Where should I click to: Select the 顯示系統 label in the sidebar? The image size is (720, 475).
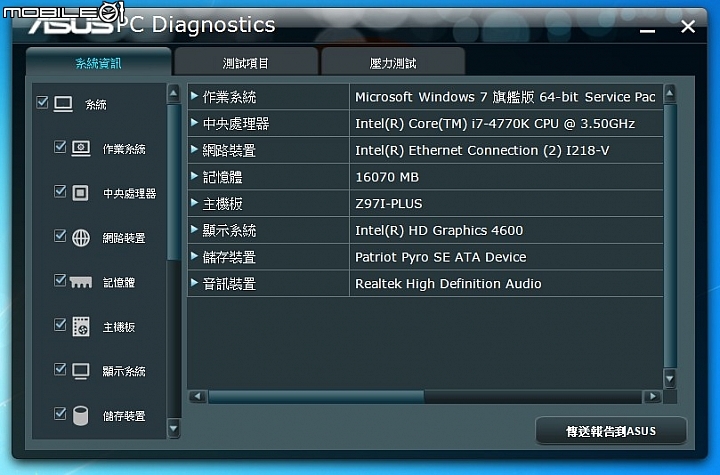tap(124, 371)
